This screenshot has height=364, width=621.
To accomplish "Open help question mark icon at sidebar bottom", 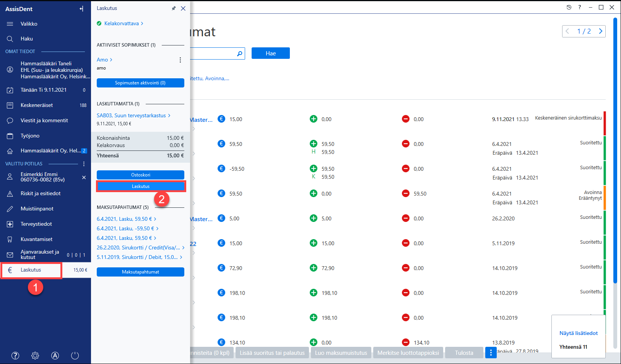I will click(15, 356).
